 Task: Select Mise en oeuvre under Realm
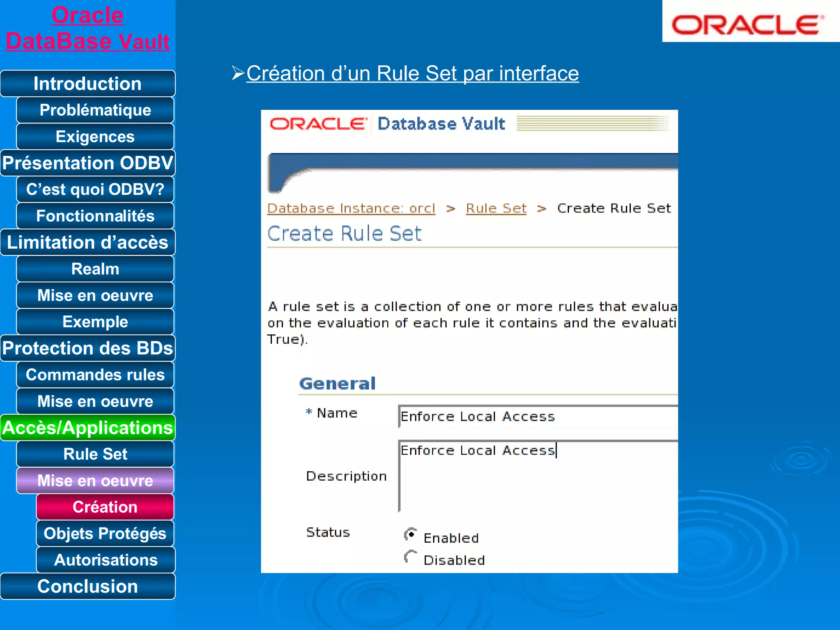95,295
